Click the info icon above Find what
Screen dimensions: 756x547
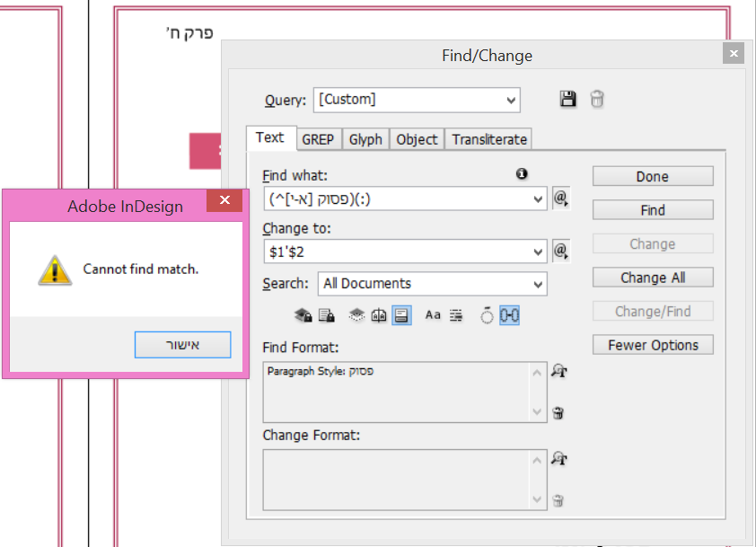(x=521, y=173)
